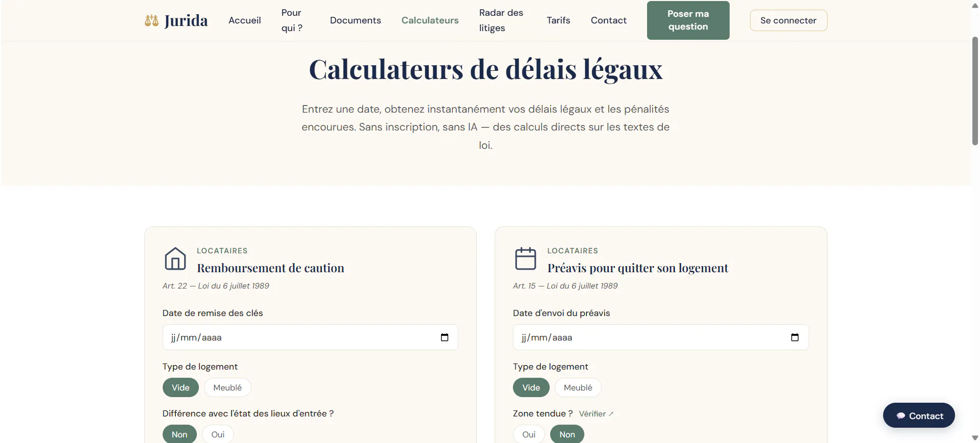The image size is (980, 443).
Task: Focus the Date d'envoi du préavis field
Action: (660, 337)
